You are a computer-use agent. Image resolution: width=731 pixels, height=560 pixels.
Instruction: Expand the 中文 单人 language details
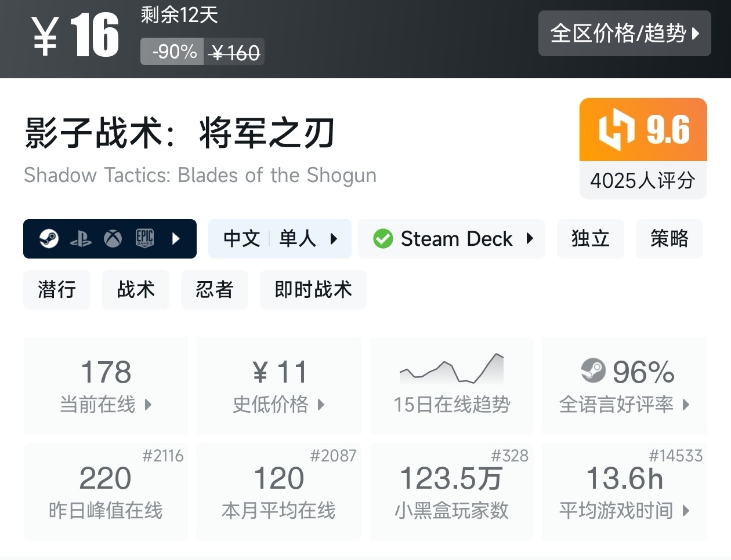(x=280, y=239)
